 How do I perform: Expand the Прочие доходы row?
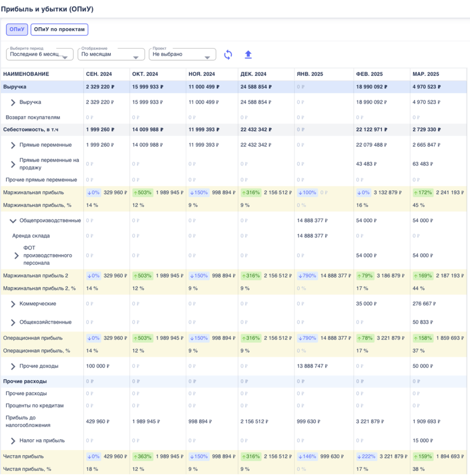pyautogui.click(x=13, y=366)
